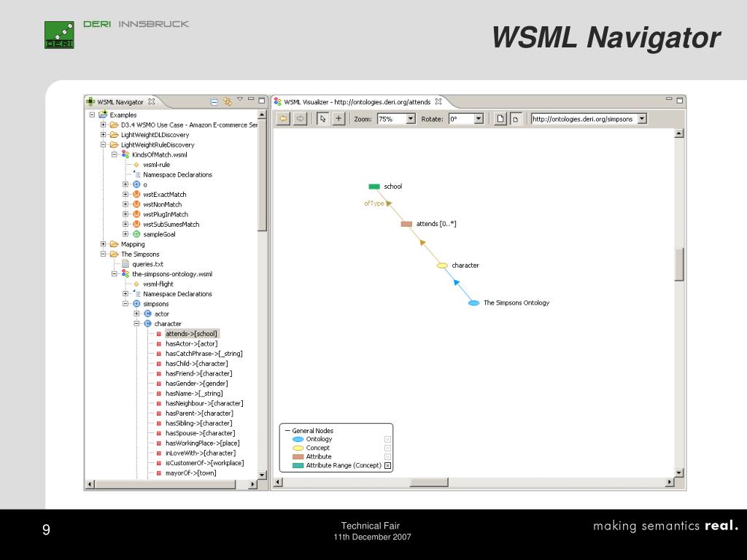
Task: Click the wsml-rule diamond icon
Action: 136,165
